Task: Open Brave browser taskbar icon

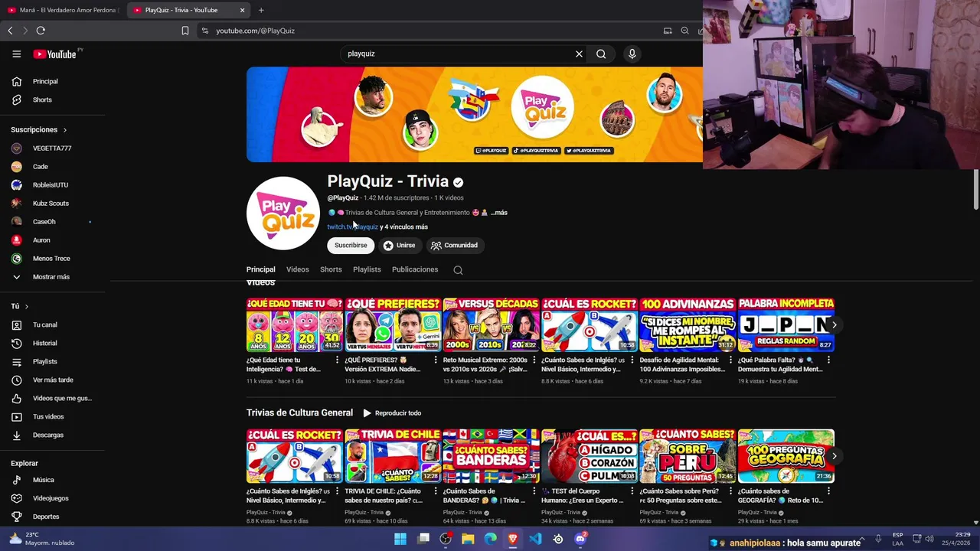Action: tap(513, 539)
